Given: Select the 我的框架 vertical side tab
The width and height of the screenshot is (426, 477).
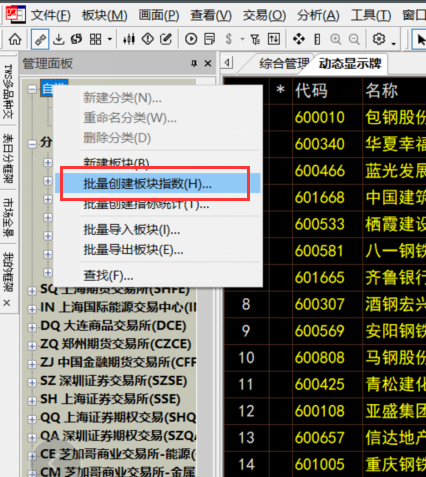Looking at the screenshot, I should pos(8,272).
